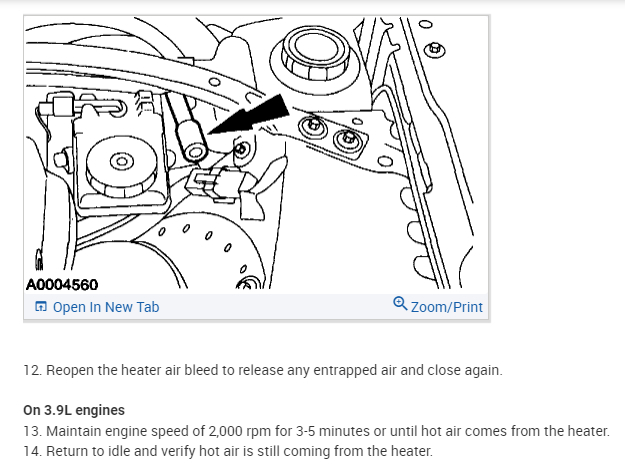Click the blue footer bar below diagram

click(256, 306)
